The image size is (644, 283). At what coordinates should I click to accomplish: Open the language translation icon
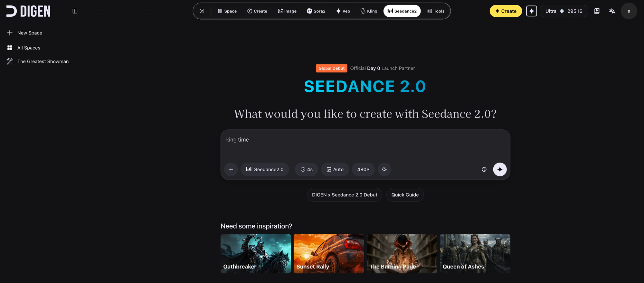point(612,11)
